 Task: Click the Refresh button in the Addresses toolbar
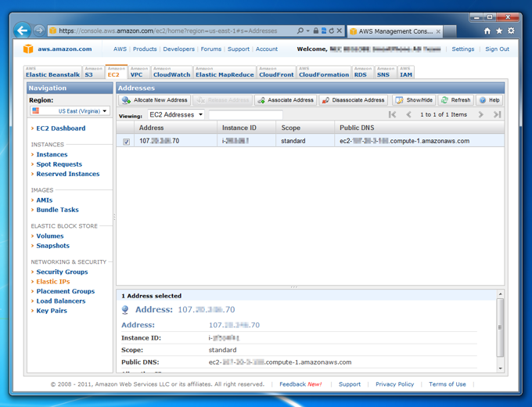(456, 100)
